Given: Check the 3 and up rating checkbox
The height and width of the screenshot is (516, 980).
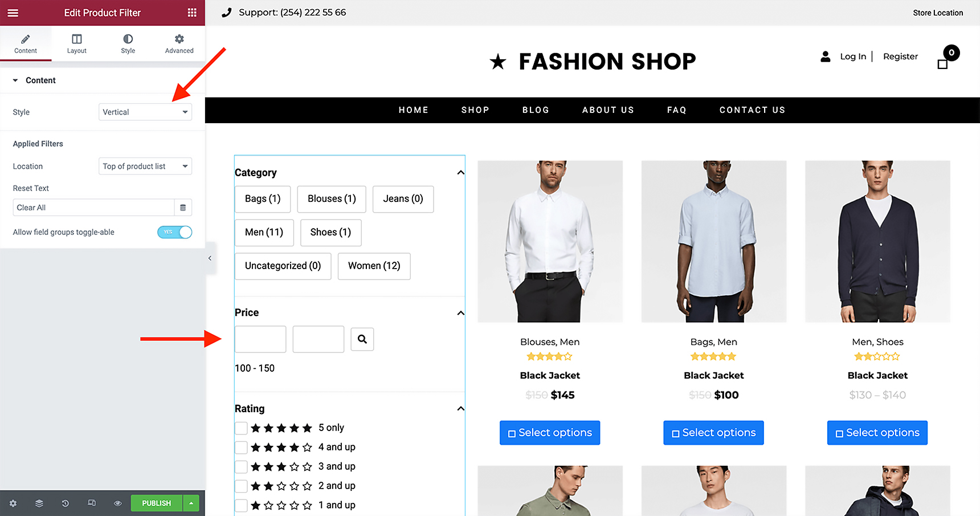Looking at the screenshot, I should (x=241, y=467).
